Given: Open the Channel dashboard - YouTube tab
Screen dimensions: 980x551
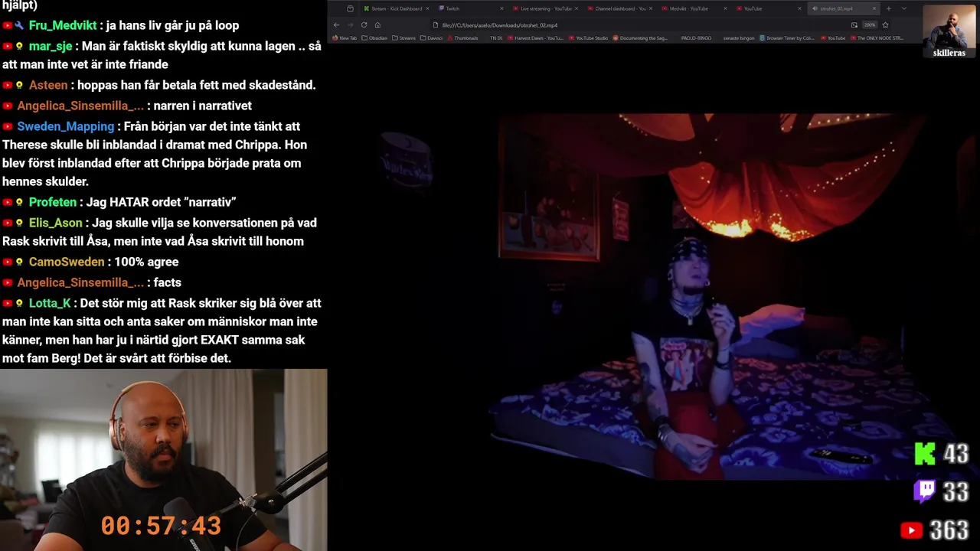Looking at the screenshot, I should pyautogui.click(x=620, y=8).
